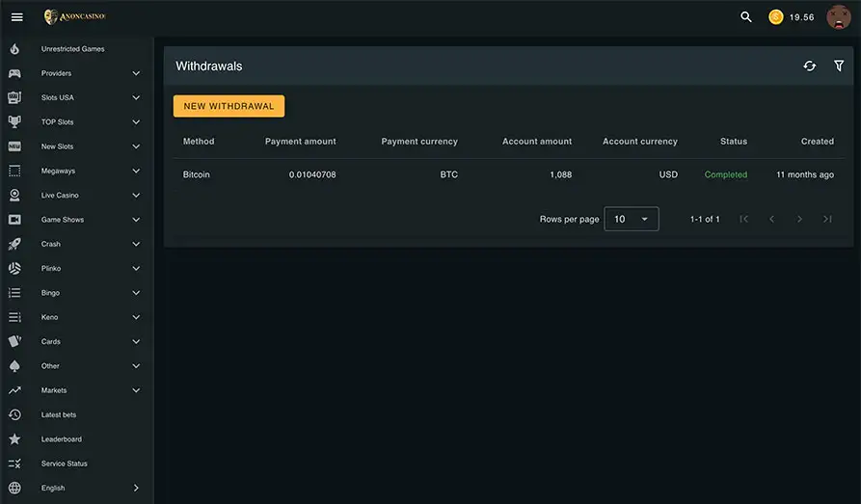Refresh the withdrawals list
The height and width of the screenshot is (504, 861).
coord(809,66)
